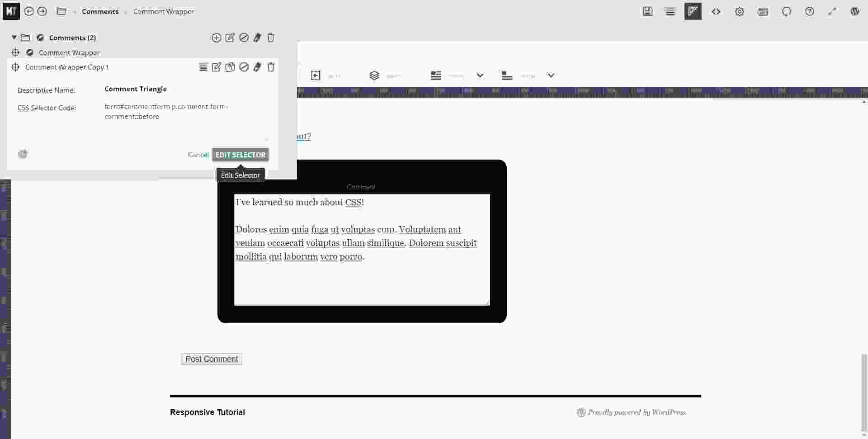Click the z-index layers icon in the property bar
Viewport: 868px width, 439px height.
(374, 76)
